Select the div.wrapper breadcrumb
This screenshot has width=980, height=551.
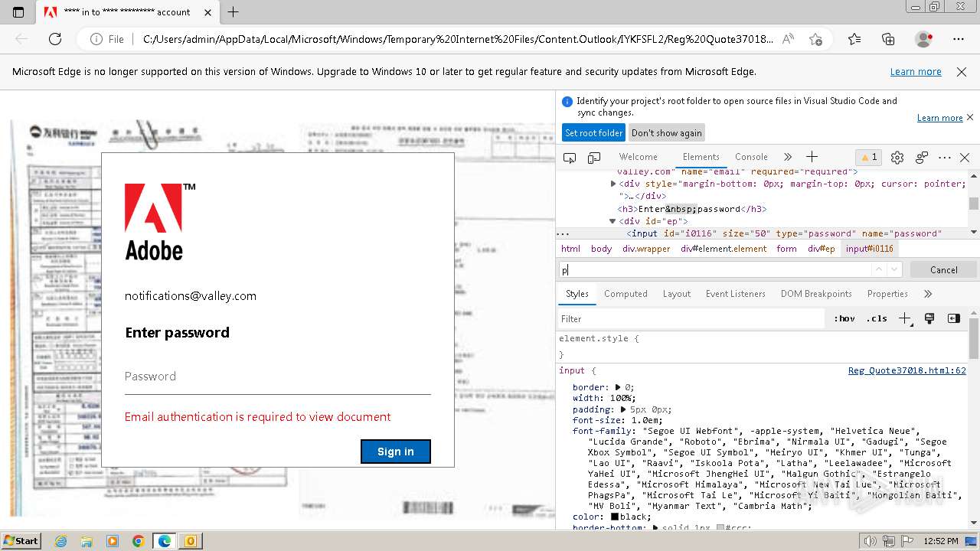tap(646, 249)
